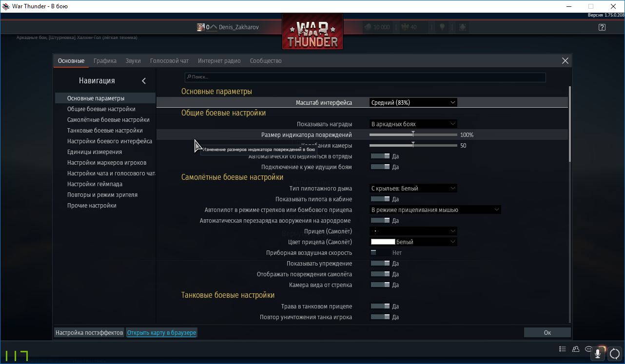Disable 'Показывать пилота в кабине'

tap(380, 199)
